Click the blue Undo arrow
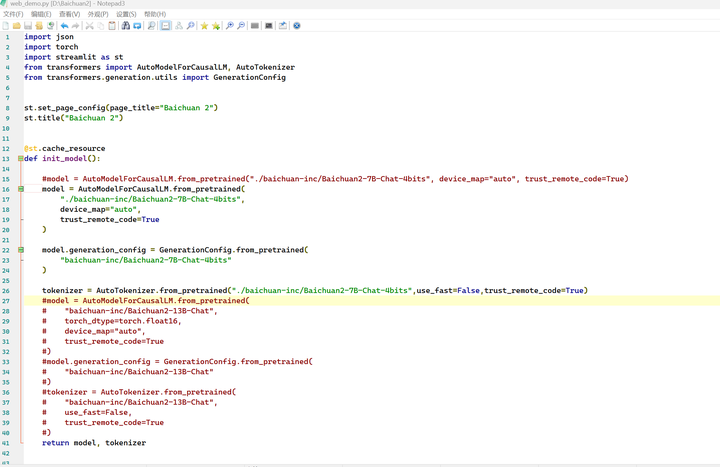The image size is (720, 467). (x=64, y=26)
